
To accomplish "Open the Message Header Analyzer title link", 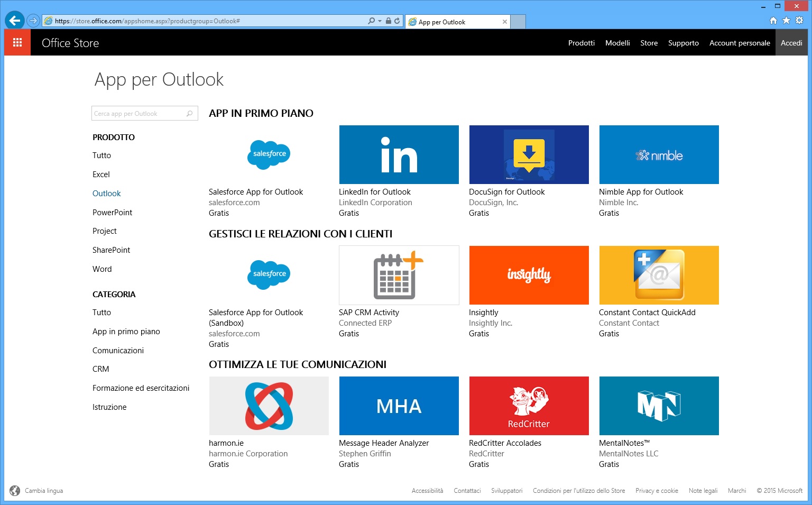I will tap(384, 443).
